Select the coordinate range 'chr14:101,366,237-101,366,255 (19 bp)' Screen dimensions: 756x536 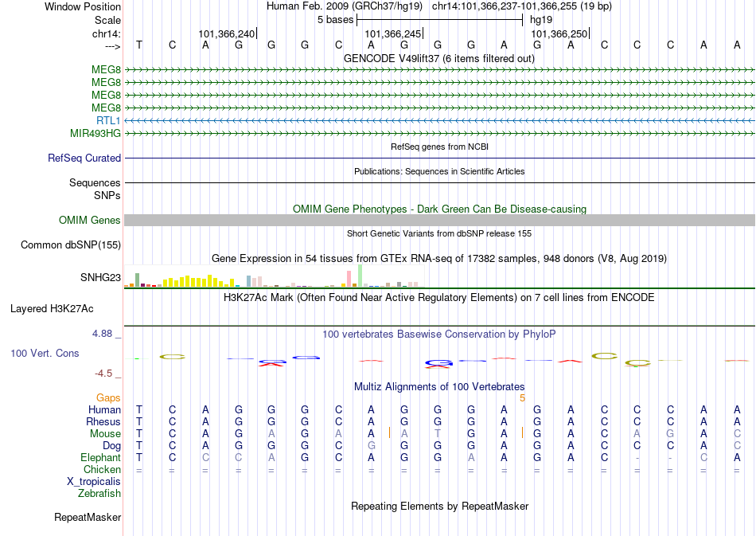522,6
